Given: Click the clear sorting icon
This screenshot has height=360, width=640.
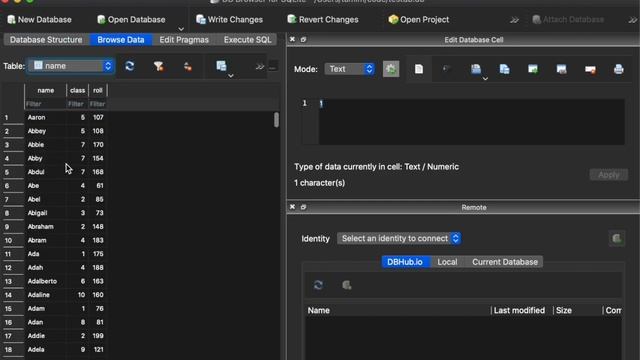Looking at the screenshot, I should [x=187, y=67].
